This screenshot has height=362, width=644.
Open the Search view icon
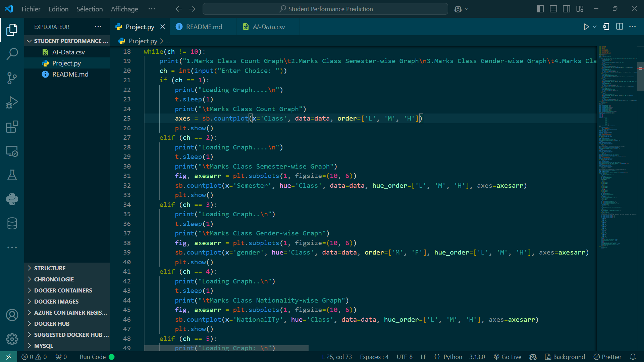point(12,54)
